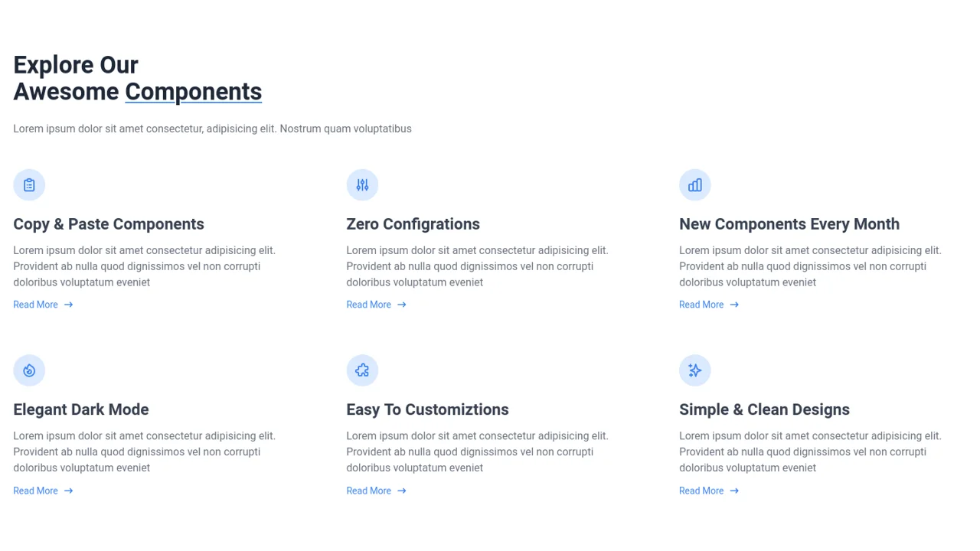Click the Easy To Customiztions heading
The height and width of the screenshot is (551, 980).
[x=427, y=409]
